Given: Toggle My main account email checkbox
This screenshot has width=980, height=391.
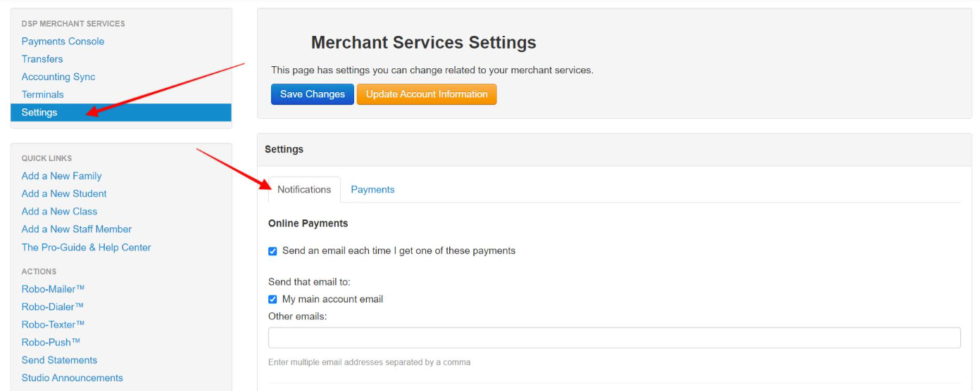Looking at the screenshot, I should (x=272, y=300).
